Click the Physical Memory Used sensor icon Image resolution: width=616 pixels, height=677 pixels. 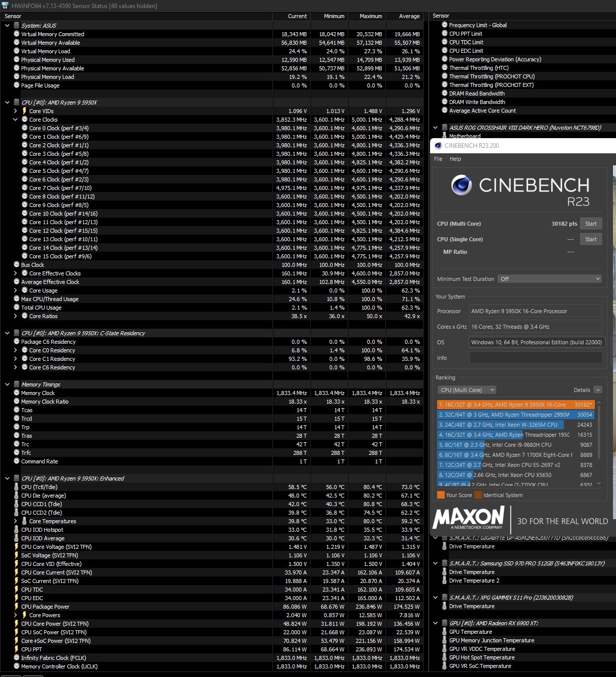click(x=17, y=60)
